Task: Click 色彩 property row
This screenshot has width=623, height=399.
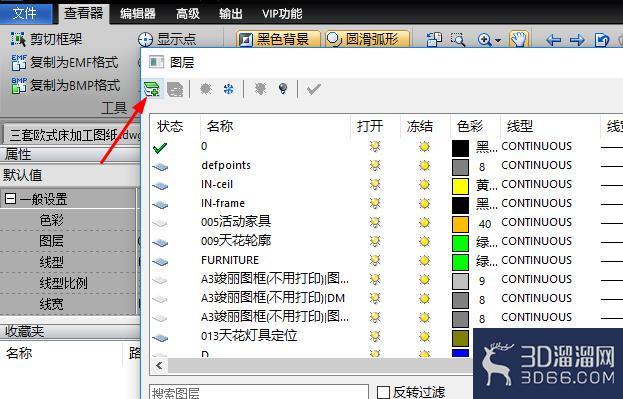Action: tap(68, 220)
